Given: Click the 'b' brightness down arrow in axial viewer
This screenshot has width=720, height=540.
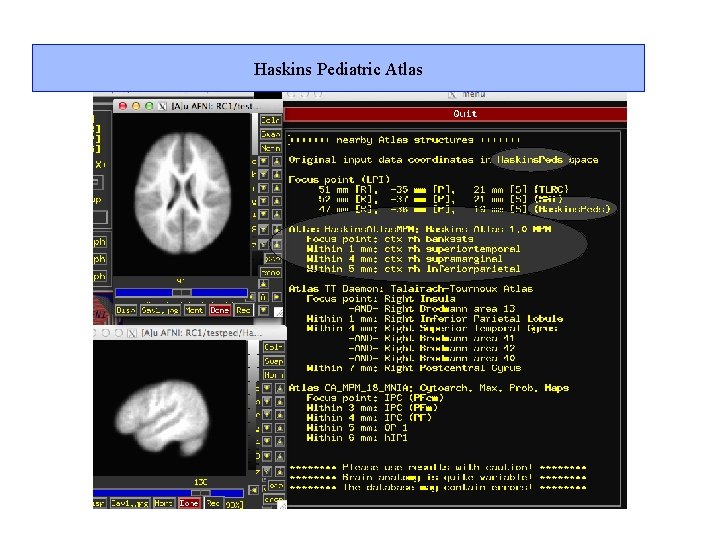Looking at the screenshot, I should (x=264, y=174).
